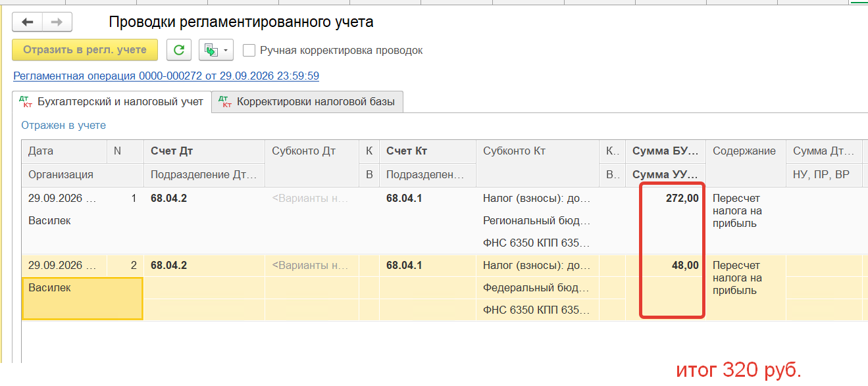Click Отразить в регл. учете button

pos(85,50)
